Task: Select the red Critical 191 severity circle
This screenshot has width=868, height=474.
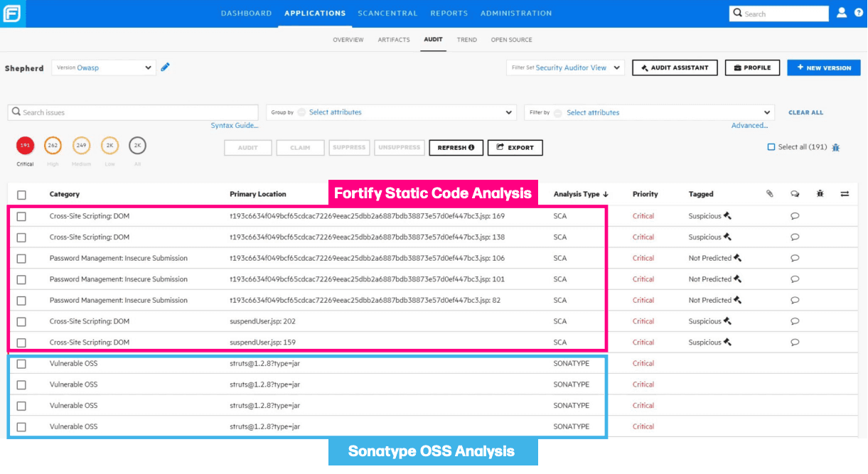Action: [25, 146]
